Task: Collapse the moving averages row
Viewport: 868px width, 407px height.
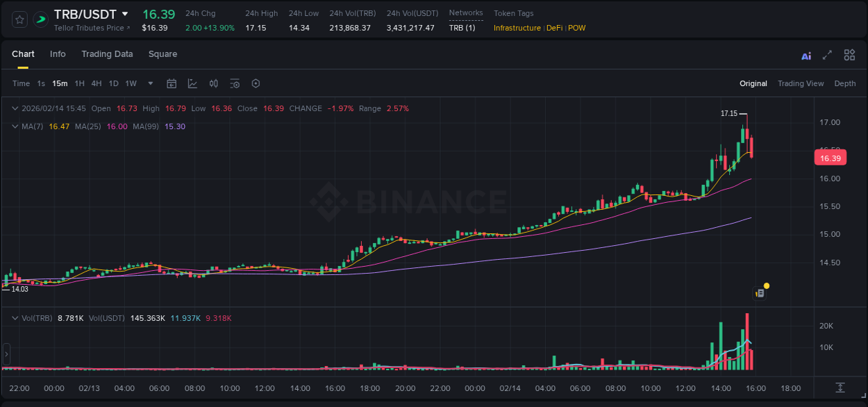Action: coord(15,126)
